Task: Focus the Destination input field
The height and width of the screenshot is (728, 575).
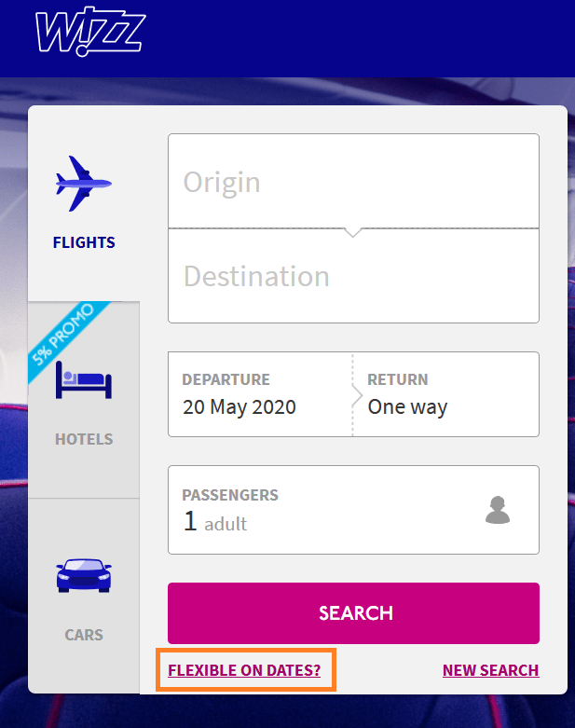Action: tap(353, 276)
